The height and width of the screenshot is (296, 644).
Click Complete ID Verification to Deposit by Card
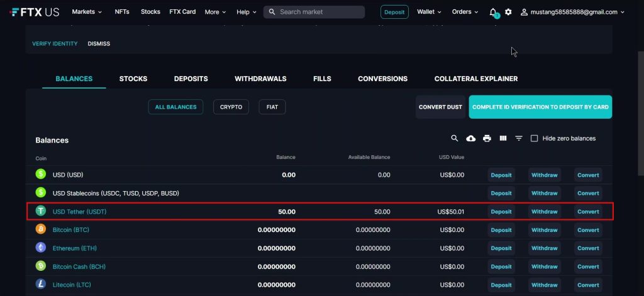(540, 107)
